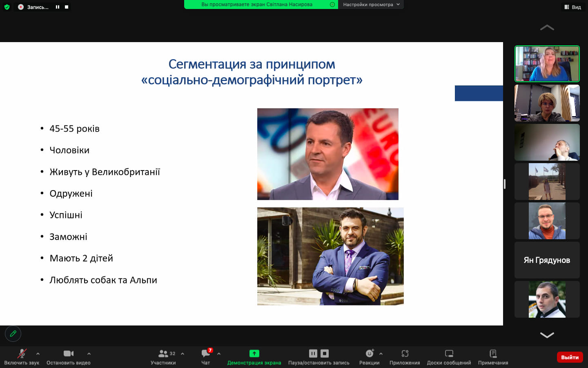Expand video options next to Остановить видео
This screenshot has width=588, height=368.
(89, 354)
